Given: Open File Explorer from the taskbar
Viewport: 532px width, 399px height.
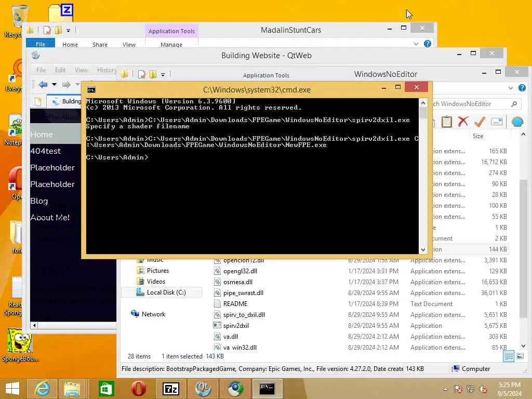Looking at the screenshot, I should point(73,389).
